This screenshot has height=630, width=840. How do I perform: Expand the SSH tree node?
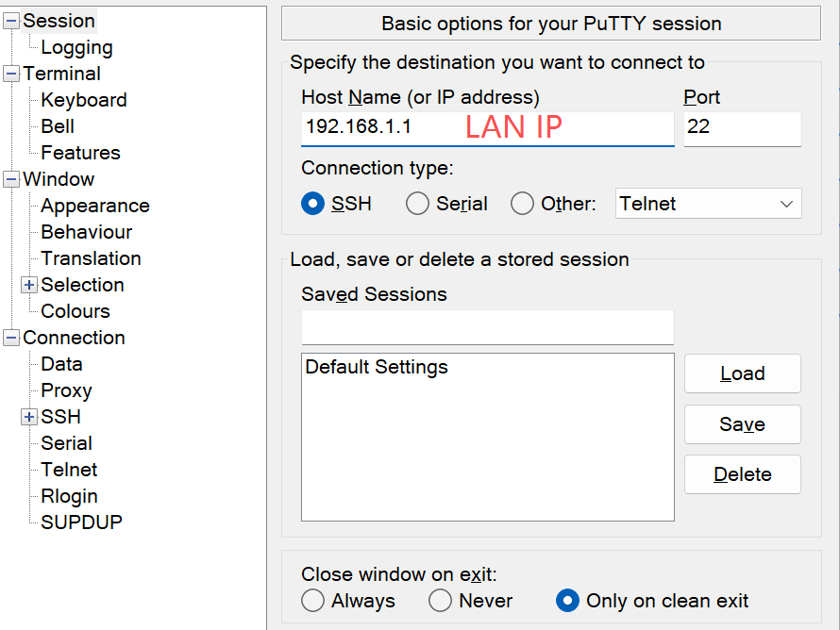coord(29,417)
